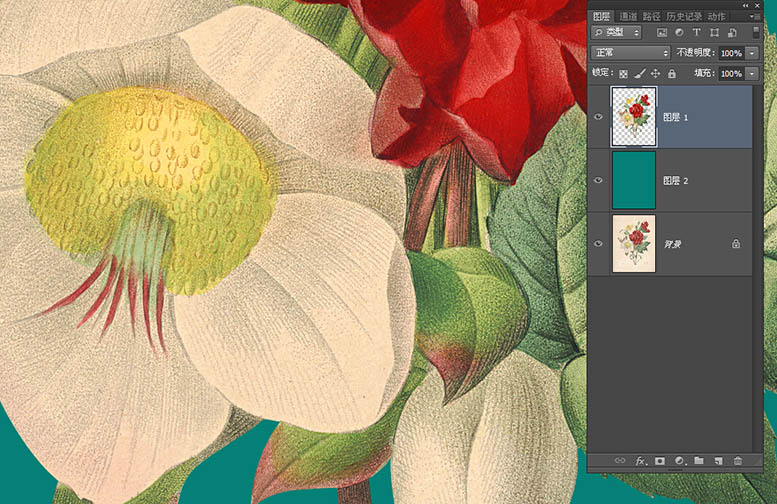The image size is (777, 504).
Task: Switch to the 历史记录 tab
Action: click(684, 16)
